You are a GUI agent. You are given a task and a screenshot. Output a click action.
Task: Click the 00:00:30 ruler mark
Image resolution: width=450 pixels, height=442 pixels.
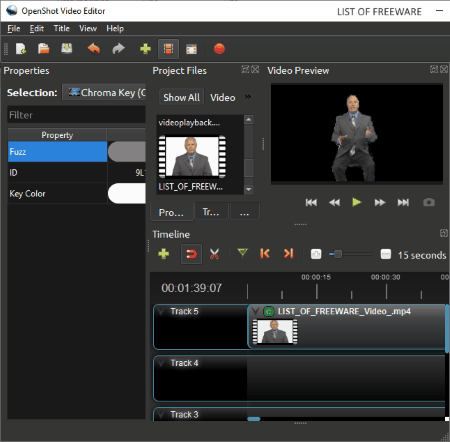point(386,277)
